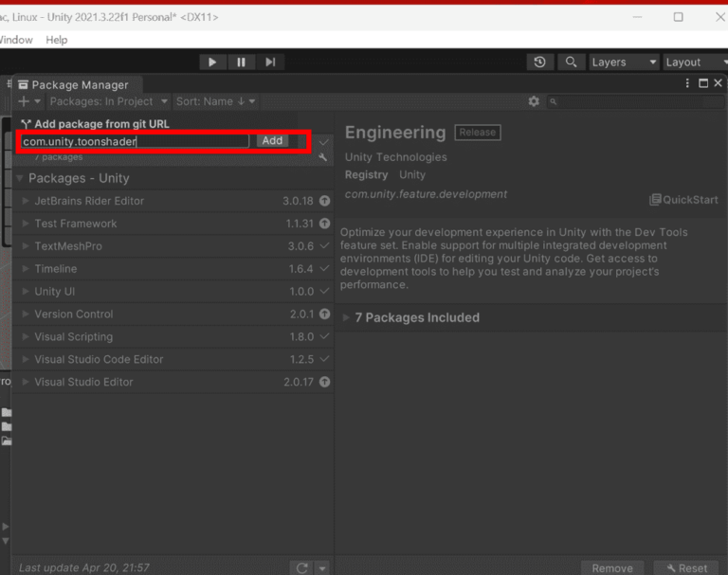
Task: Click the Package Manager panel options menu
Action: coord(689,84)
